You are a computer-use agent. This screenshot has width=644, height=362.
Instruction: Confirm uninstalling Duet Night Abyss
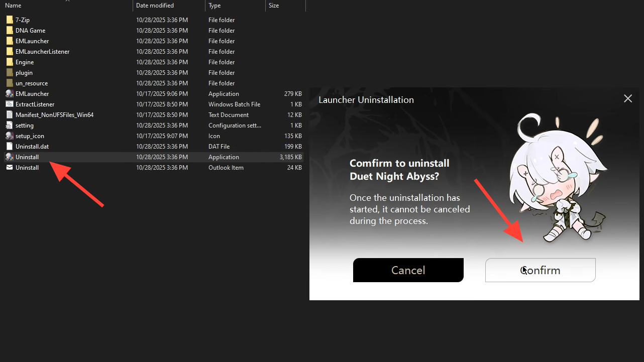[x=541, y=270]
